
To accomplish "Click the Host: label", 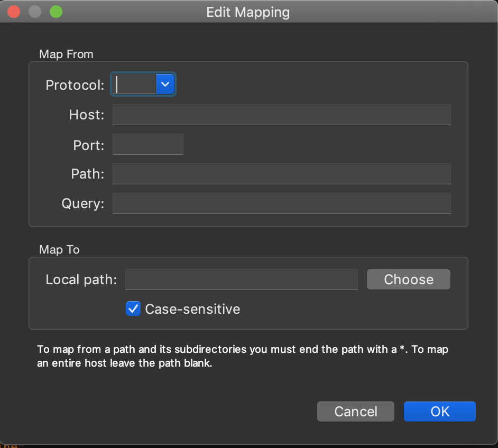I will point(87,115).
